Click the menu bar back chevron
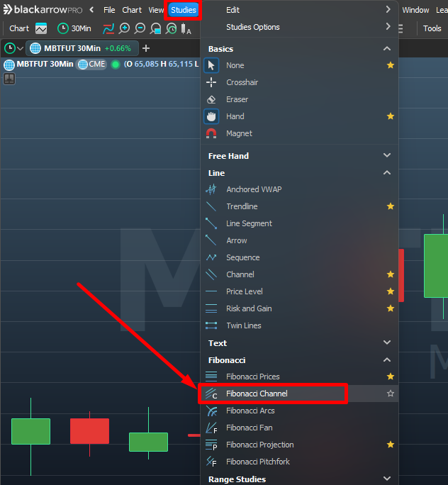 (92, 10)
